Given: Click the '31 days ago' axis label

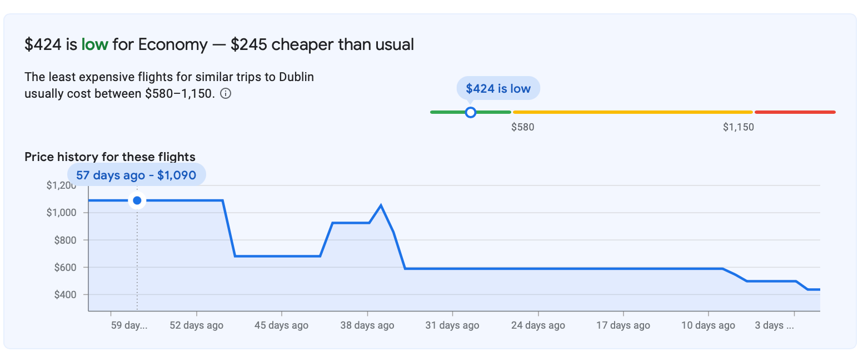Looking at the screenshot, I should click(x=452, y=326).
